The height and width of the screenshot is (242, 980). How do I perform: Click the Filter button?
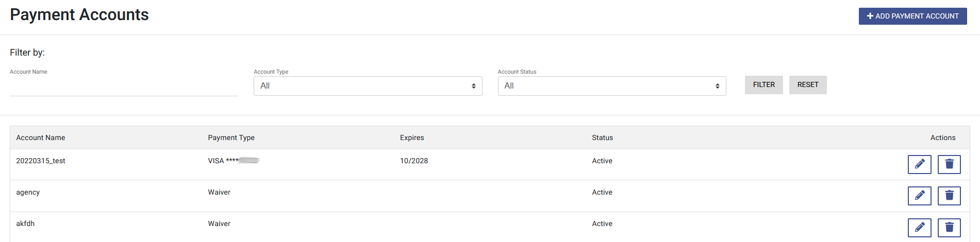click(763, 85)
